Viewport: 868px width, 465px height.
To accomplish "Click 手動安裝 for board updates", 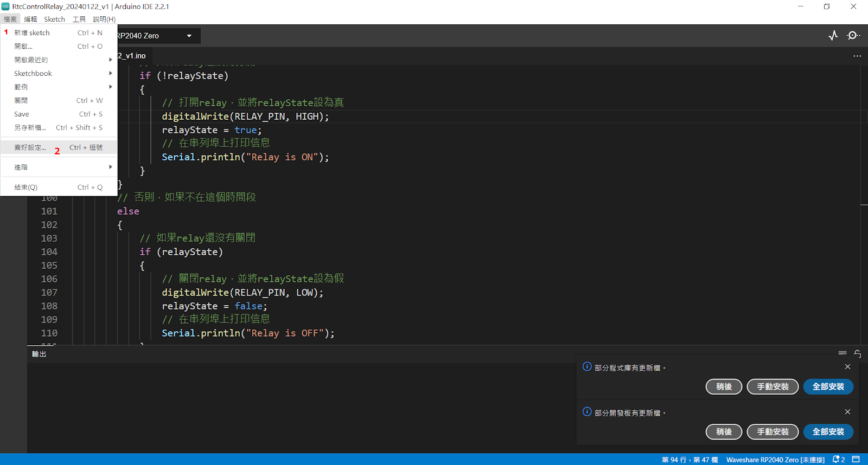I will pos(773,431).
